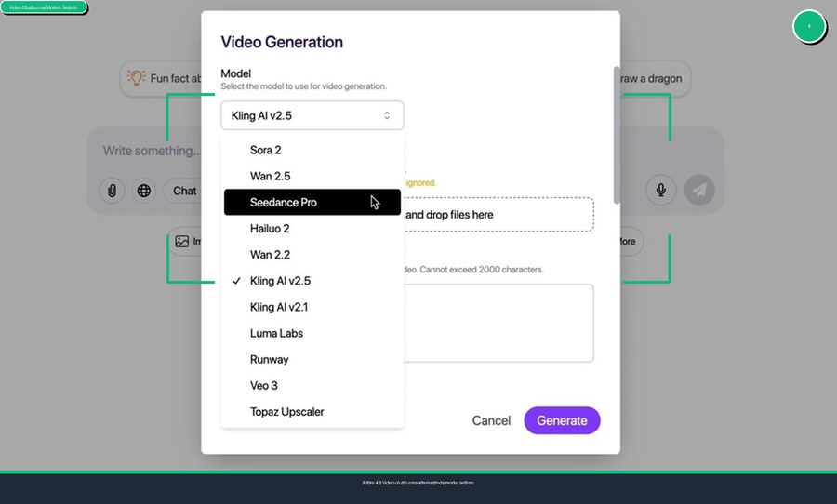
Task: Click the paper plane send icon
Action: [699, 190]
